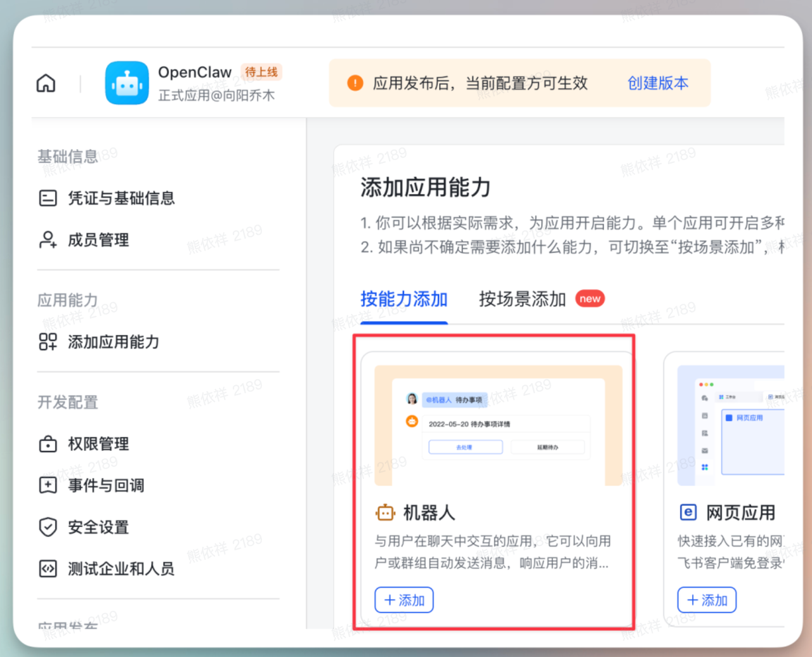Open the 创建版本 link
The height and width of the screenshot is (657, 812).
(x=658, y=82)
